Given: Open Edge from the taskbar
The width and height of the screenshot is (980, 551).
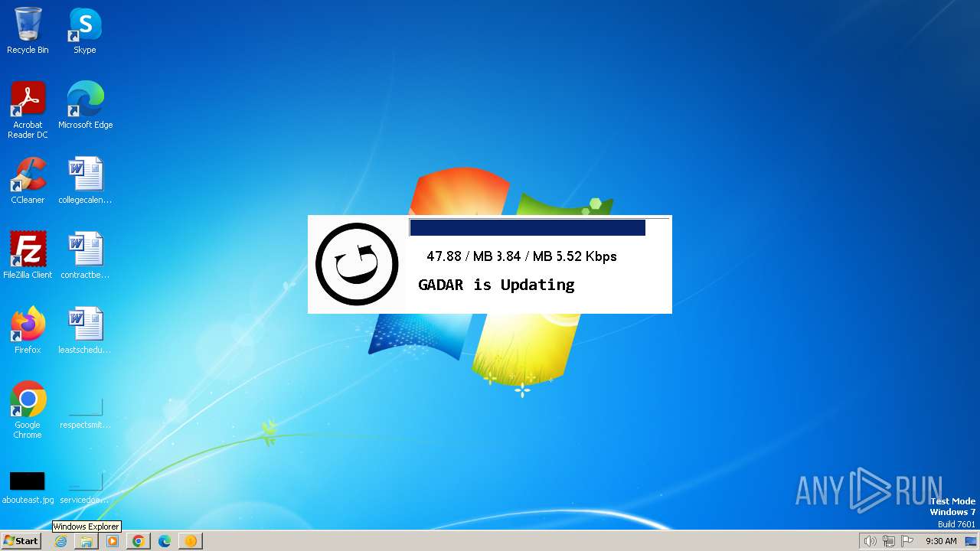Looking at the screenshot, I should coord(165,541).
